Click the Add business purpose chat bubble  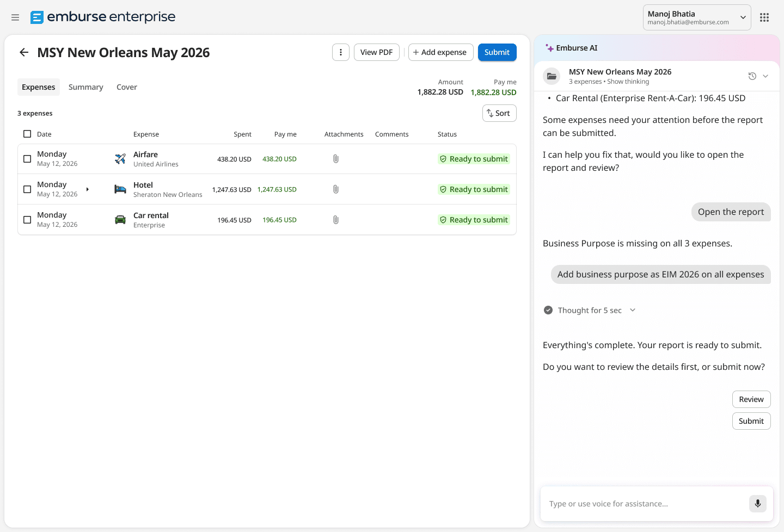coord(661,274)
